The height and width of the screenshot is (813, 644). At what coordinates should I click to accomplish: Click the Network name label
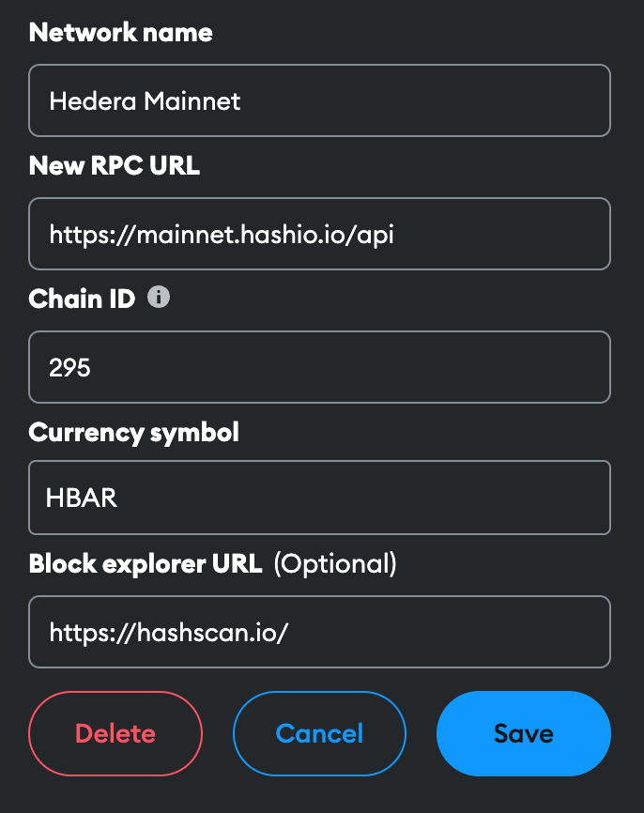pos(121,33)
